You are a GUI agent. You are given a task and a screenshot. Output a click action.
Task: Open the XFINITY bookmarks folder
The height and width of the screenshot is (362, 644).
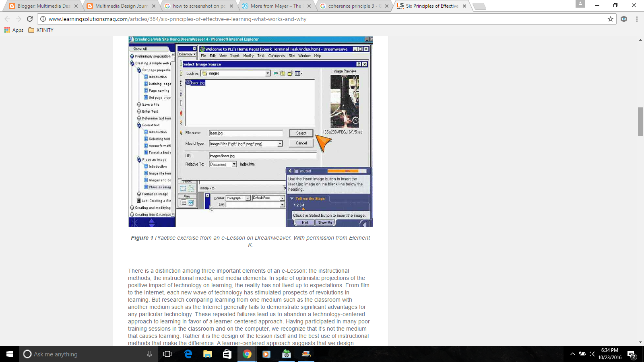(41, 30)
